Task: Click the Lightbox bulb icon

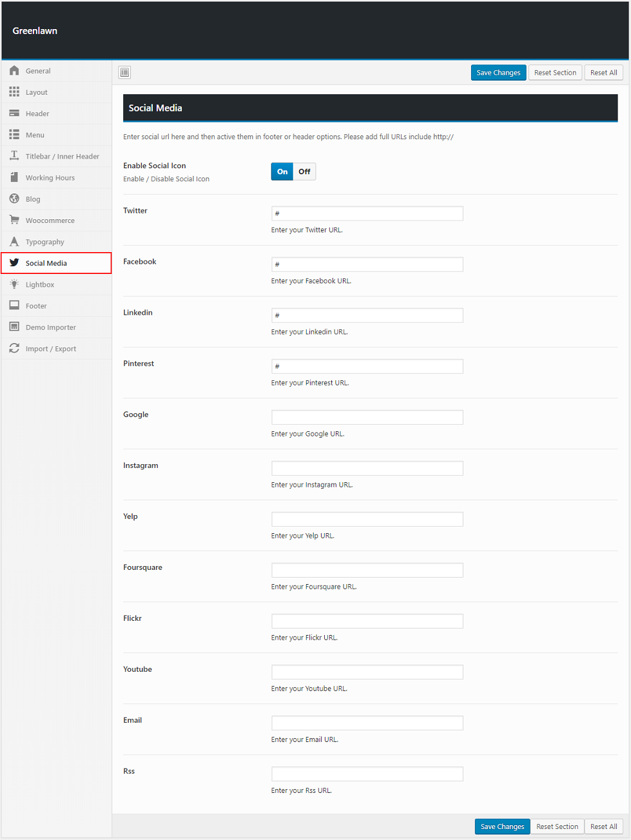Action: pos(14,284)
